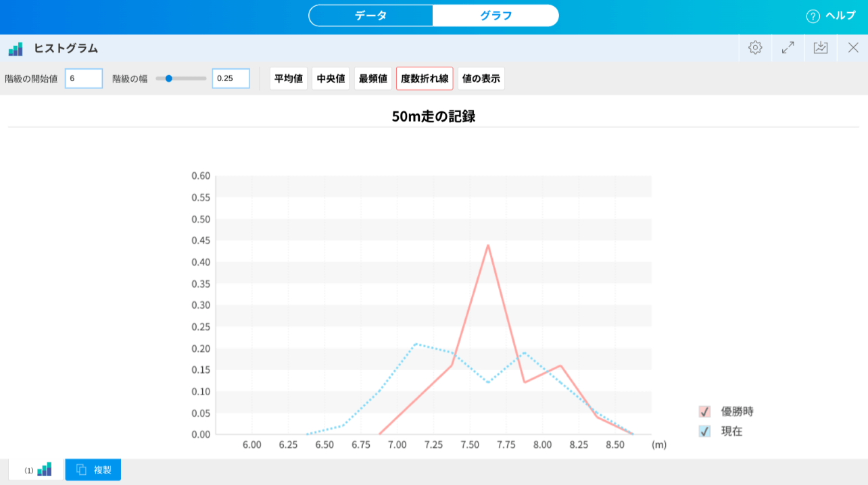Select the グラフ tab
This screenshot has width=868, height=485.
pos(496,15)
